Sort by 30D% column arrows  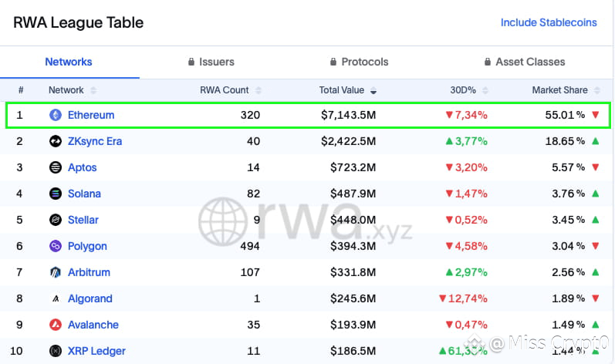485,90
